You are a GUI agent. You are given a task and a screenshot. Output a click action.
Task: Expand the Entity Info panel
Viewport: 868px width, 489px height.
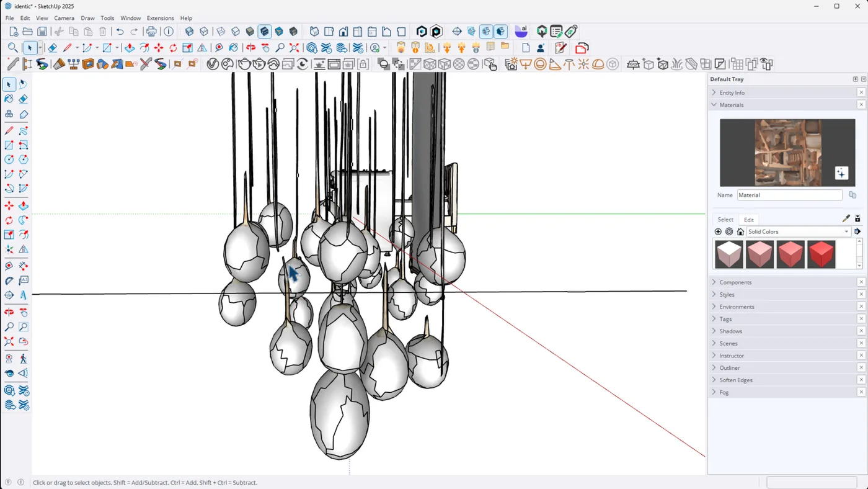click(732, 92)
